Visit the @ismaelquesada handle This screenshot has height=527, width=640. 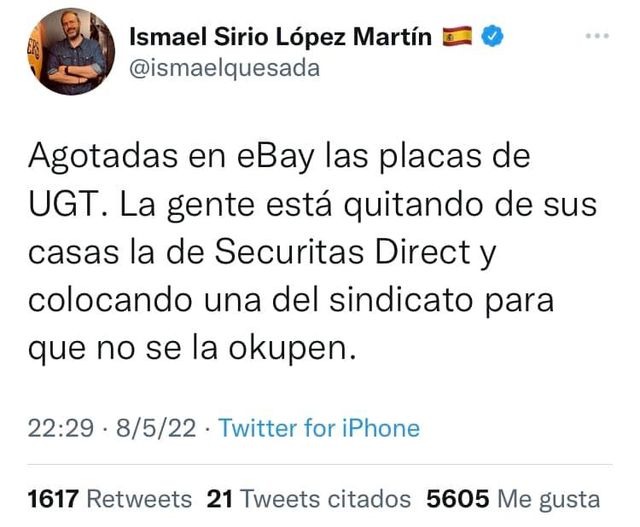[x=224, y=69]
